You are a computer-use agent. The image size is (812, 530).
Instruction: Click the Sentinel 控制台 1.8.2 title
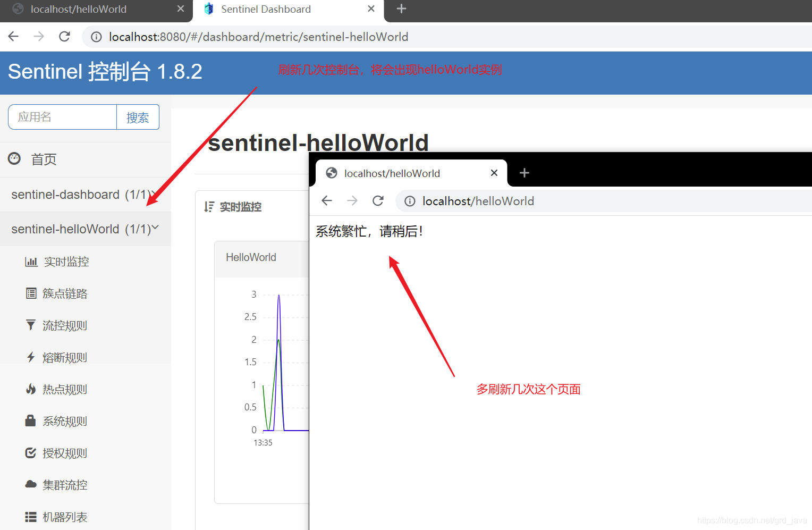(x=105, y=71)
